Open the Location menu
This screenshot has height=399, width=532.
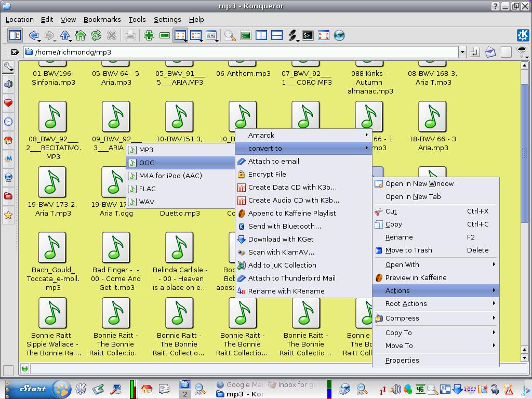[x=20, y=20]
